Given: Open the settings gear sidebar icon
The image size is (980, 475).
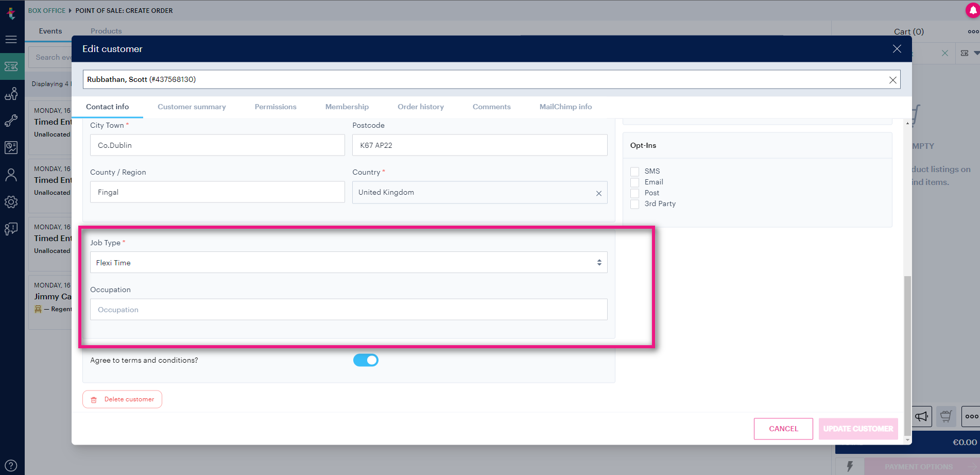Looking at the screenshot, I should click(11, 202).
